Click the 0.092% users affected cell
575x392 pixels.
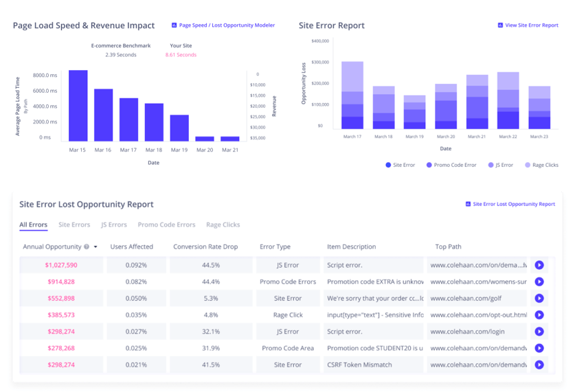pos(136,265)
